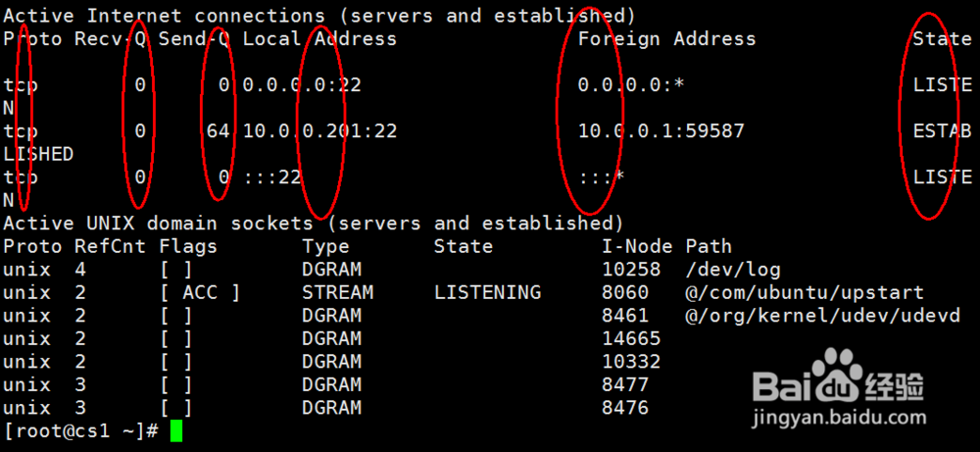Click the Type column header

325,247
